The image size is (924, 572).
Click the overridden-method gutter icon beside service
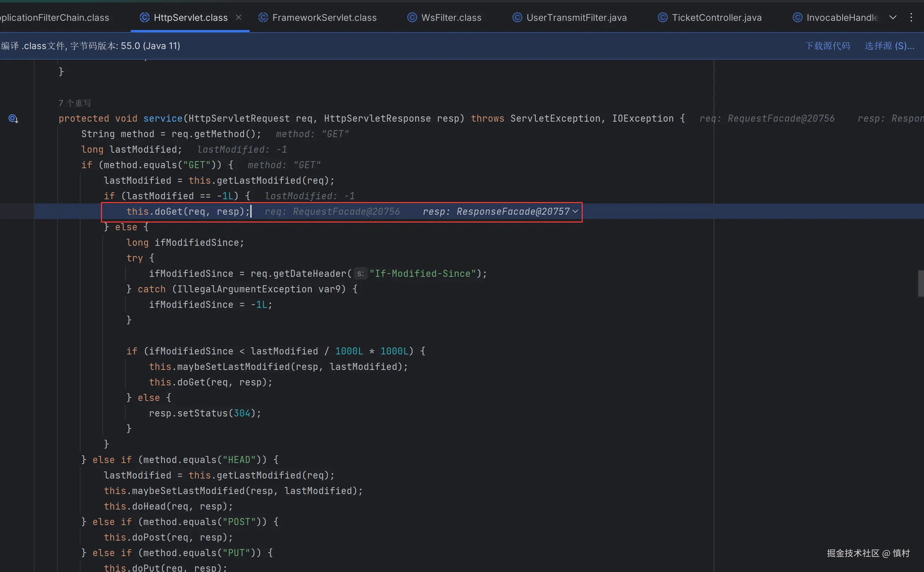(13, 119)
